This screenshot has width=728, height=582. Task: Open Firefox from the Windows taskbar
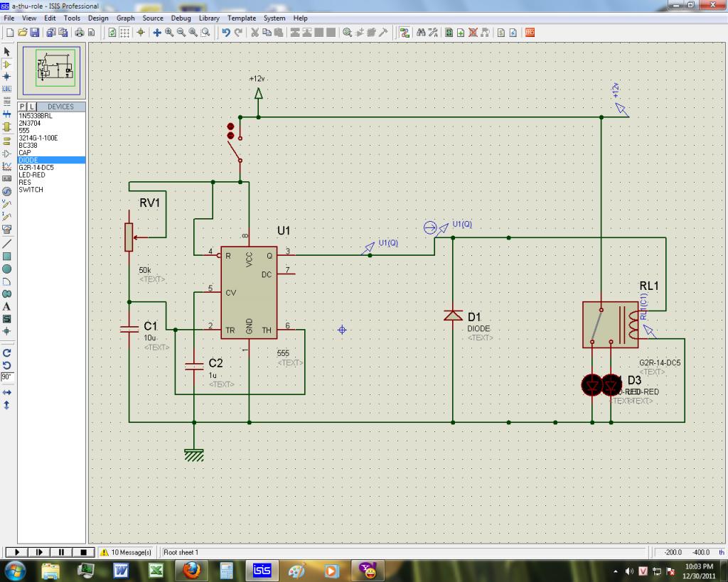tap(191, 570)
